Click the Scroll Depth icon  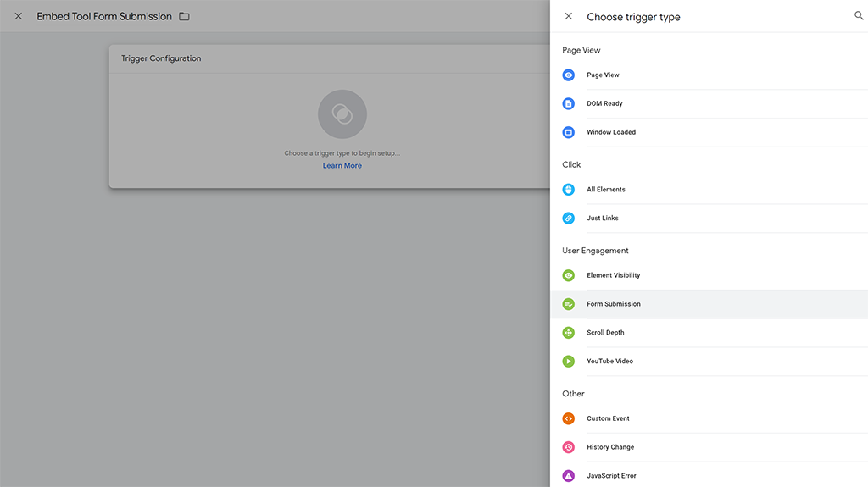569,333
